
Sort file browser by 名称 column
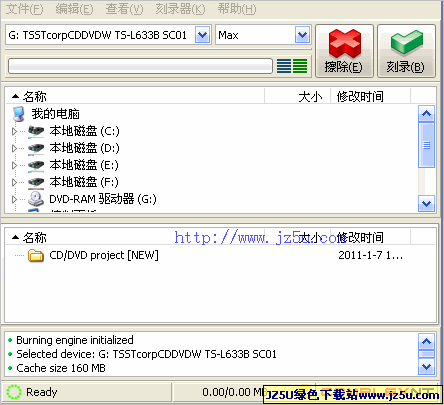click(135, 97)
